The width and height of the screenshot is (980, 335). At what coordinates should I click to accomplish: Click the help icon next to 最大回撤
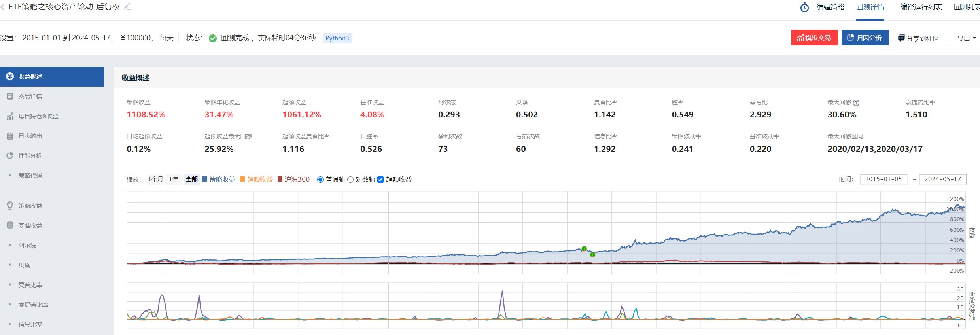tap(856, 103)
